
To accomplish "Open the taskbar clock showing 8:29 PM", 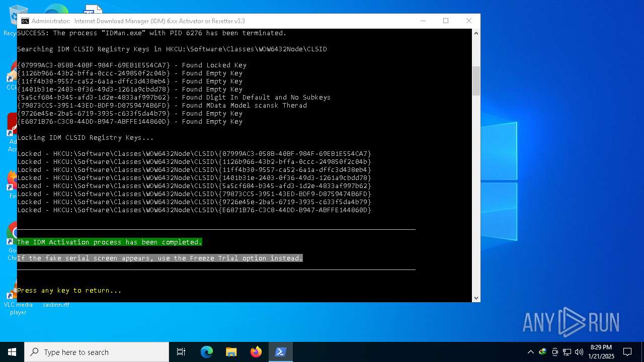I will pos(601,352).
